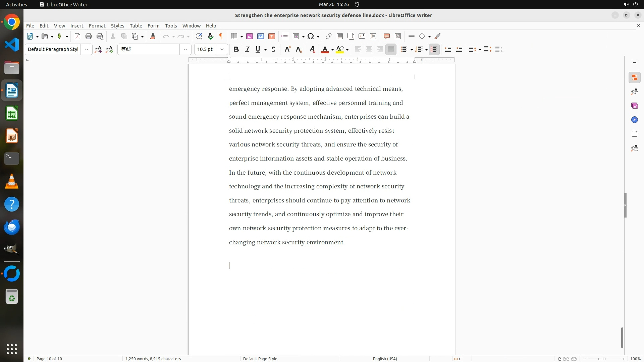Toggle Italic formatting
The image size is (644, 362).
tap(247, 49)
